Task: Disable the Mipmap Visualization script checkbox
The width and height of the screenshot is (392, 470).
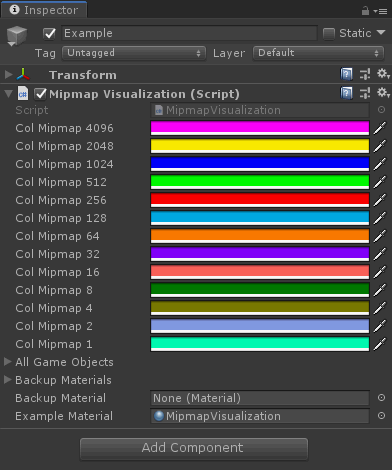Action: click(40, 94)
